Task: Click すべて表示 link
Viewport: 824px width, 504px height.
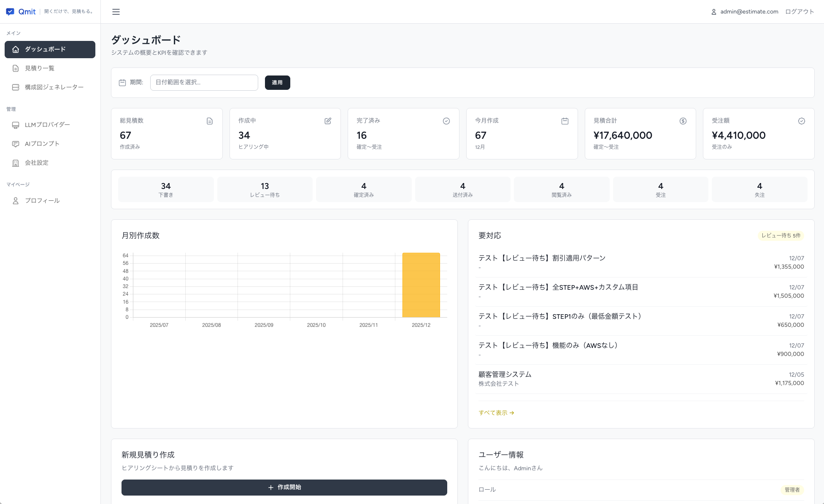Action: click(x=496, y=413)
